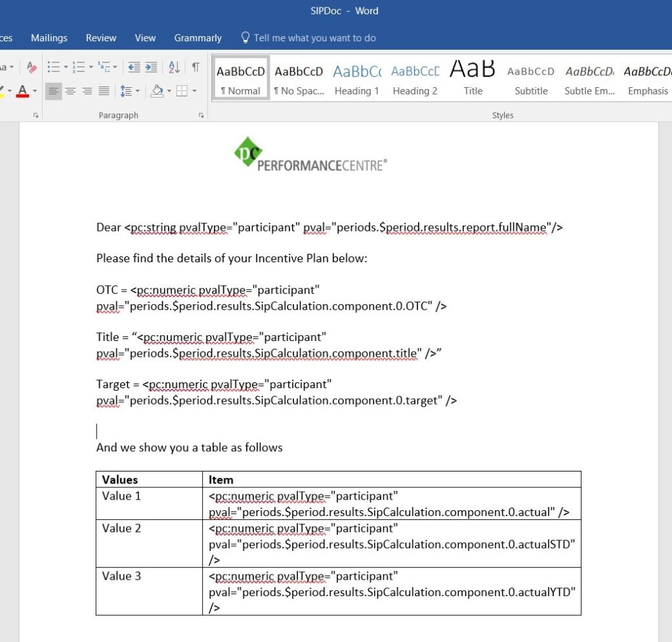
Task: Apply the Title style
Action: (x=472, y=79)
